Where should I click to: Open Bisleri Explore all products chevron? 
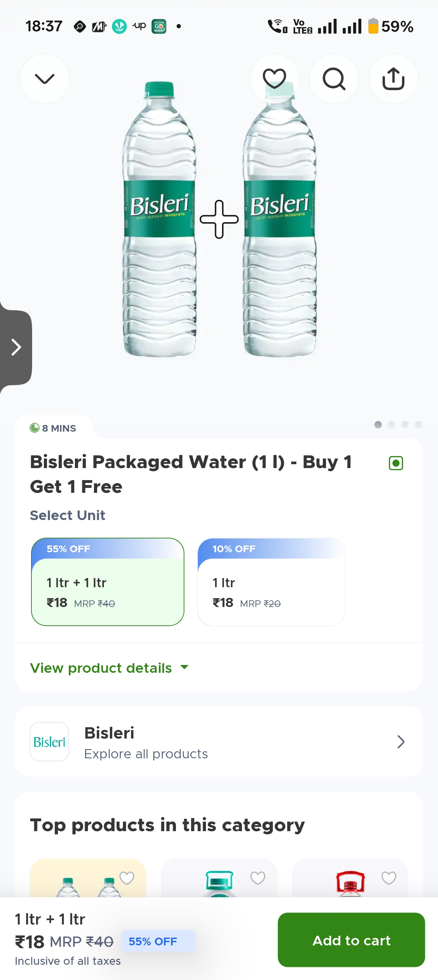(x=401, y=741)
